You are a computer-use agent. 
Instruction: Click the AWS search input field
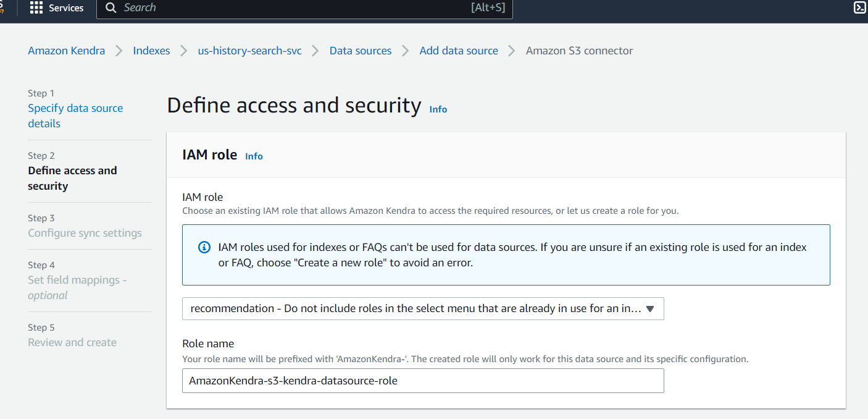pyautogui.click(x=304, y=8)
